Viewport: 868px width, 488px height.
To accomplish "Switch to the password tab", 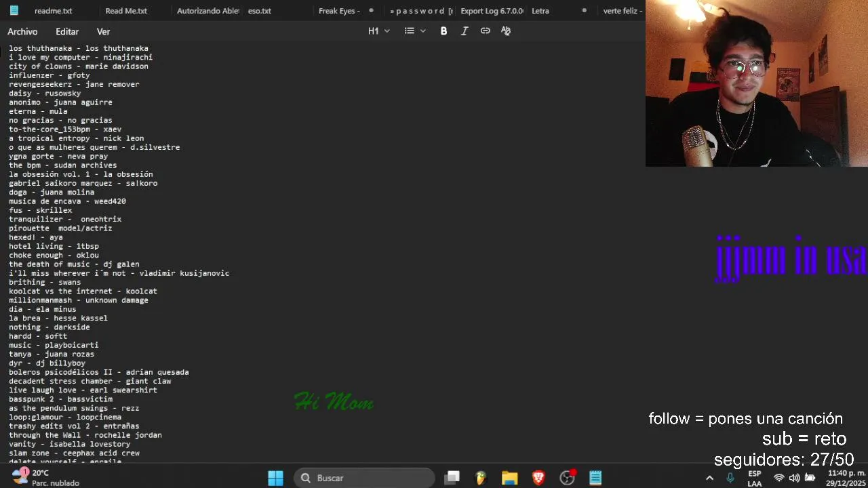I will pos(421,11).
